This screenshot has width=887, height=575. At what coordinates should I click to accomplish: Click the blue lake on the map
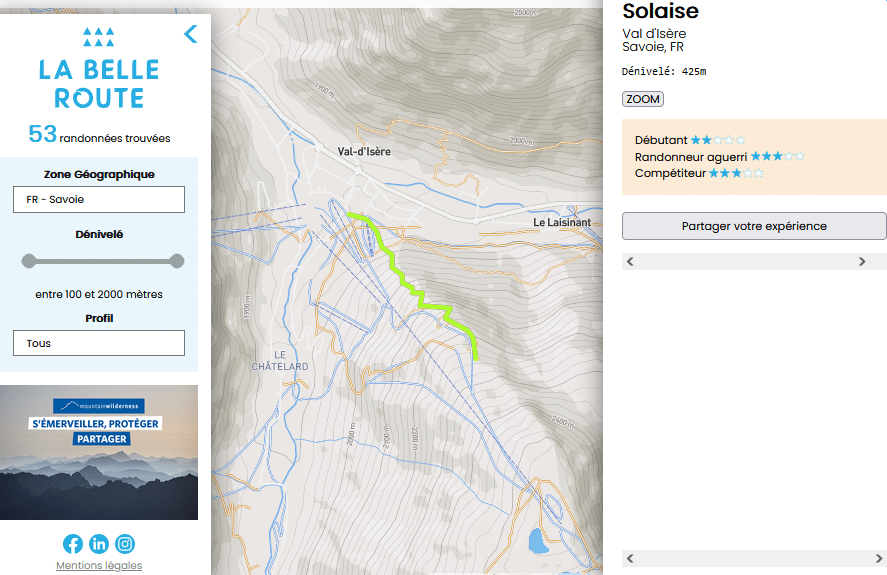537,541
